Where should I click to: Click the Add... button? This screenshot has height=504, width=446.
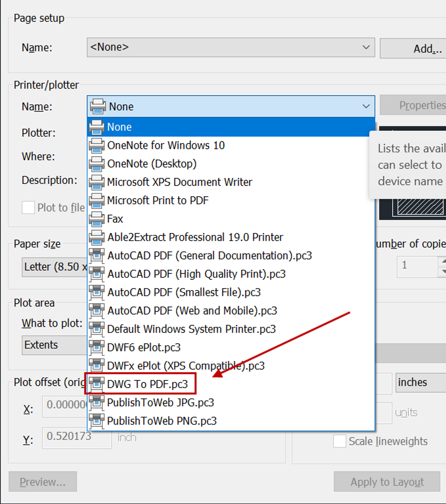click(x=420, y=48)
